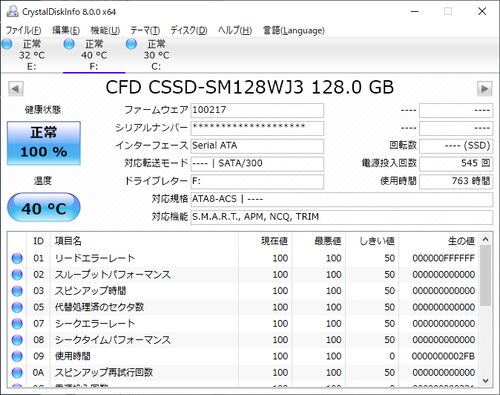Click the rotation rate field ---- (SSD)
Screen dimensions: 500x395
point(456,146)
